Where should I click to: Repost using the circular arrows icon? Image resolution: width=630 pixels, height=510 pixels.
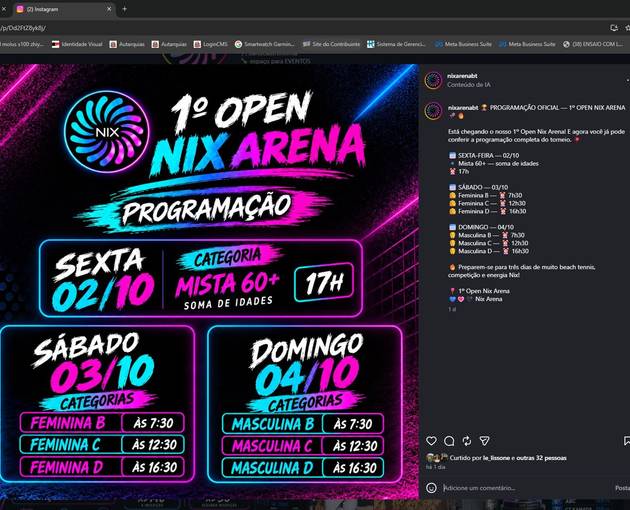[467, 441]
